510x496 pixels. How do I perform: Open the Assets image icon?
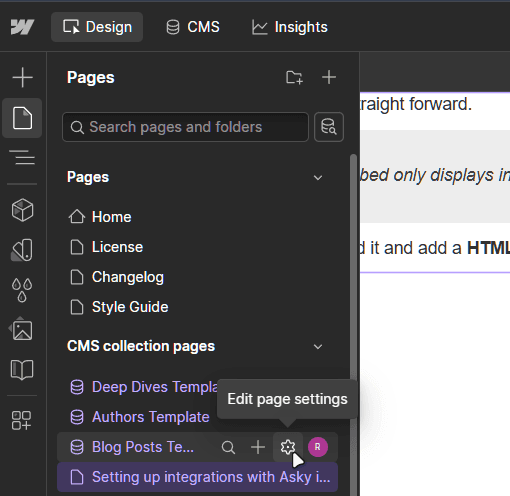(21, 329)
